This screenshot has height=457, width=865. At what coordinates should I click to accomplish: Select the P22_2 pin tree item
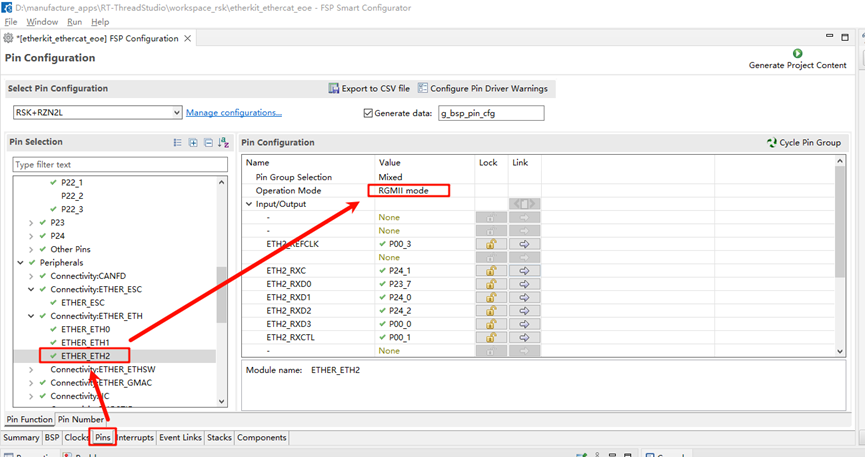[x=72, y=196]
